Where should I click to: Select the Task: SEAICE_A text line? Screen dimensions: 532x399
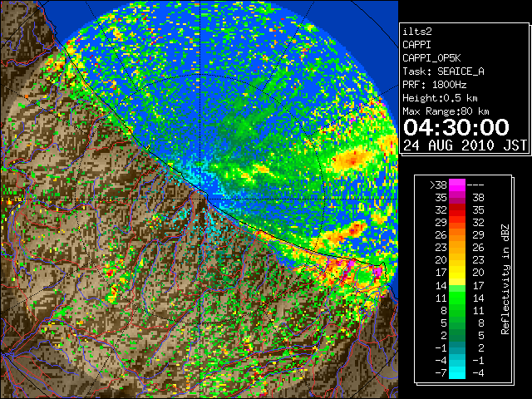(x=443, y=71)
